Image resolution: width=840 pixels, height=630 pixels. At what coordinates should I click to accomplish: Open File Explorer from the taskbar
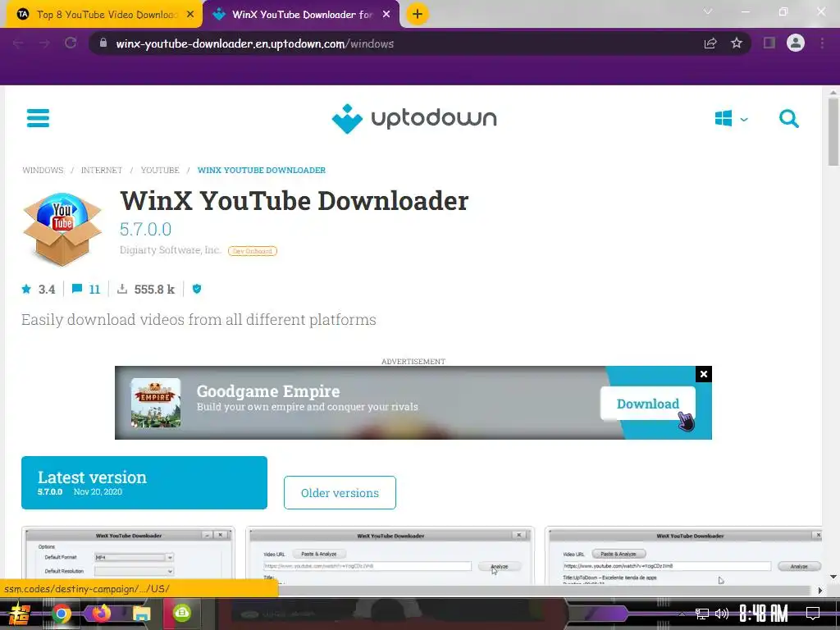point(141,614)
